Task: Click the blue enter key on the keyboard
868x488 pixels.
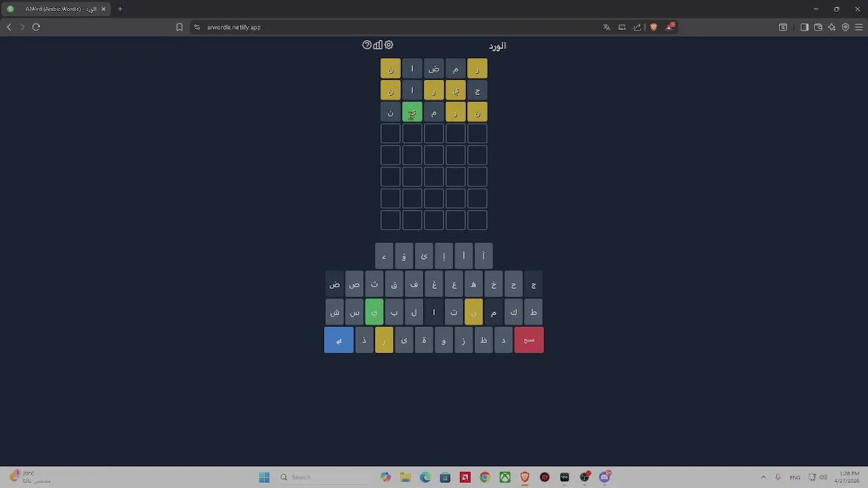Action: (x=338, y=340)
